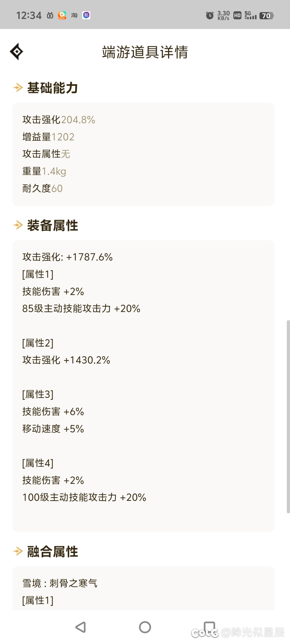Tap the arrow icon beside 装备属性
This screenshot has height=644, width=290.
[x=18, y=225]
